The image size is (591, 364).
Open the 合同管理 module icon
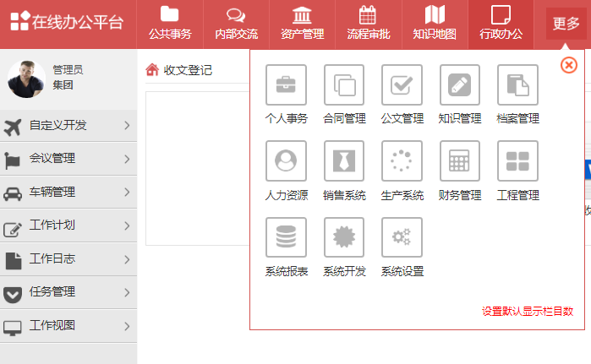[x=344, y=85]
